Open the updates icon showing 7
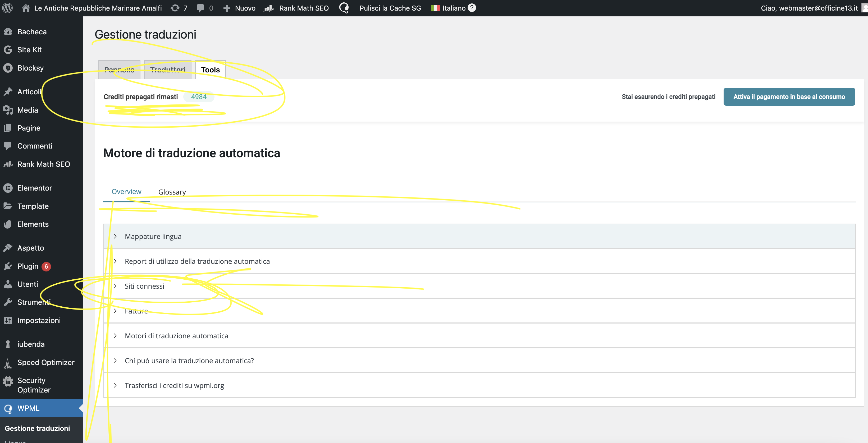This screenshot has width=868, height=443. (175, 8)
